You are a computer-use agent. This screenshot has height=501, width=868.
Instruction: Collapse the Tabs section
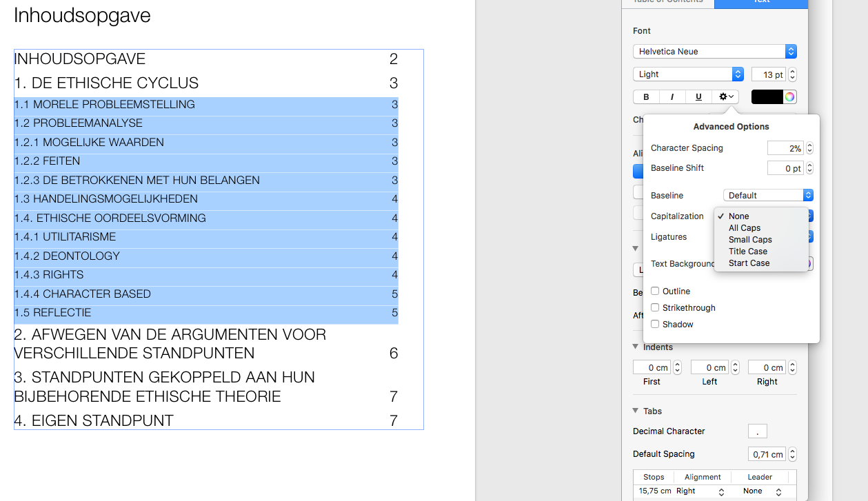tap(635, 411)
